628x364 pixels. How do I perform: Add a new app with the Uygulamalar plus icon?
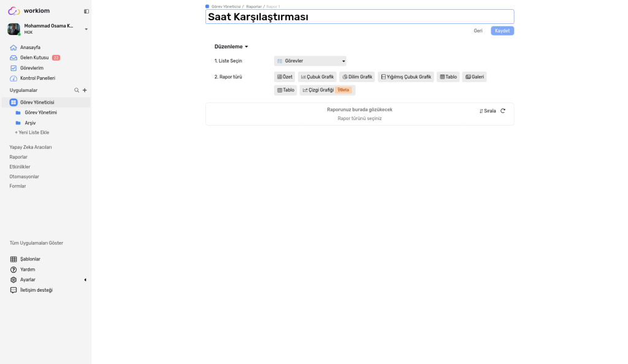click(85, 91)
